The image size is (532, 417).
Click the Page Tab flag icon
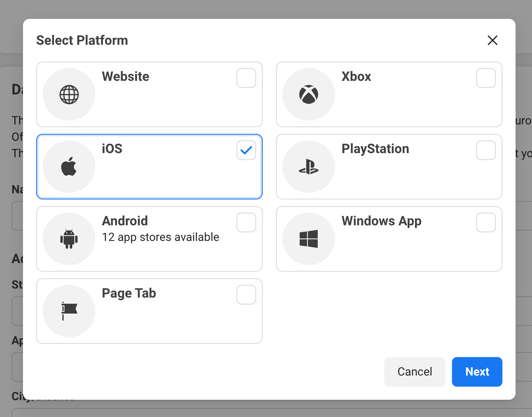pyautogui.click(x=69, y=311)
